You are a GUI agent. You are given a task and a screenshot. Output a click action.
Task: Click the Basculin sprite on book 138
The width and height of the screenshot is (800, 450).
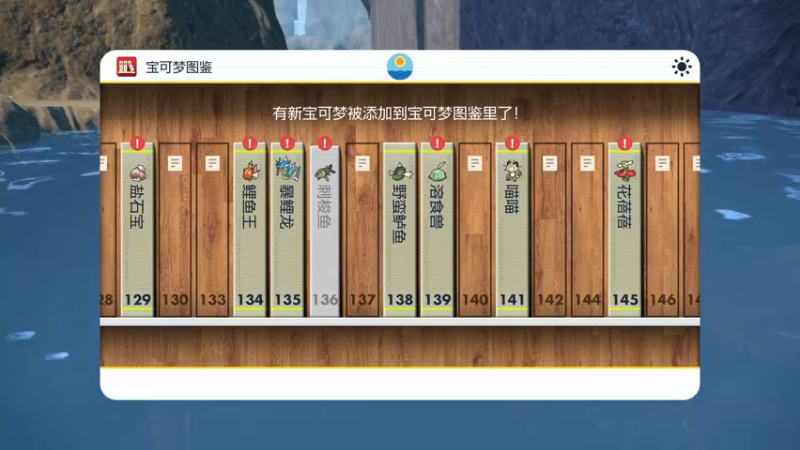400,172
